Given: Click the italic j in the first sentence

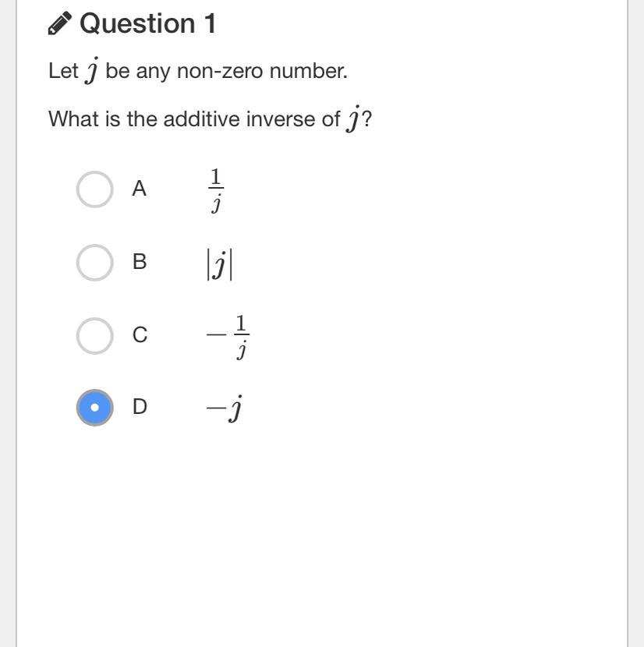Looking at the screenshot, I should point(92,71).
